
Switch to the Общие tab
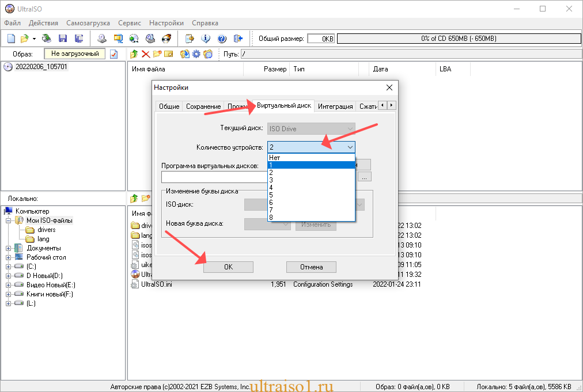click(x=169, y=106)
